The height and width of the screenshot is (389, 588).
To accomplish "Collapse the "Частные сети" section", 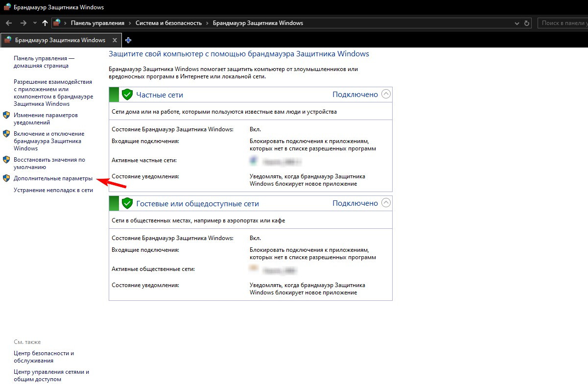I will click(386, 95).
